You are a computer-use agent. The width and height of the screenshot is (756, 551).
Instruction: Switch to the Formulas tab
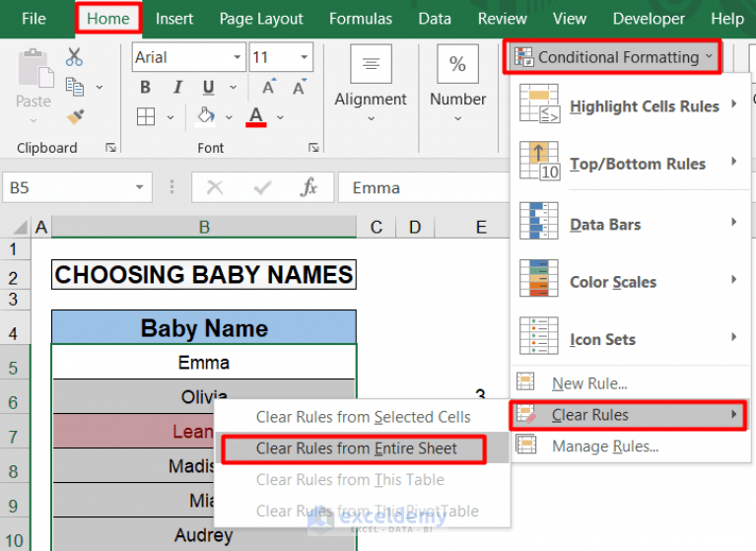click(x=361, y=19)
